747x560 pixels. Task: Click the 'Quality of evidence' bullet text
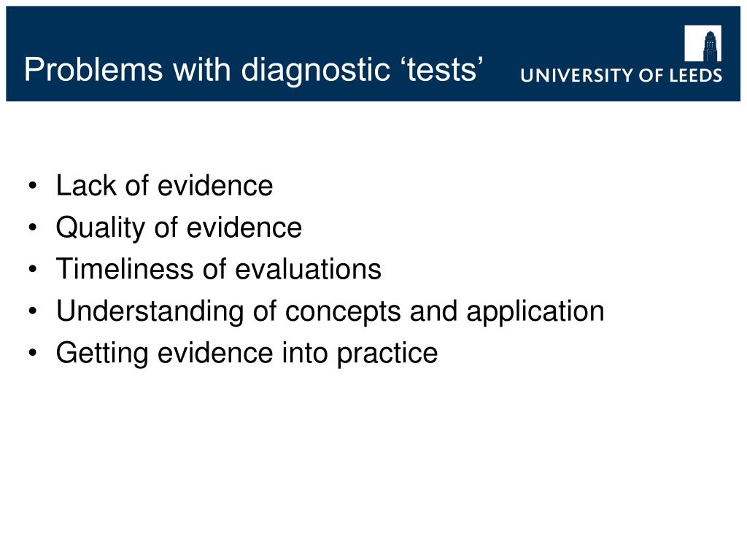coord(179,227)
